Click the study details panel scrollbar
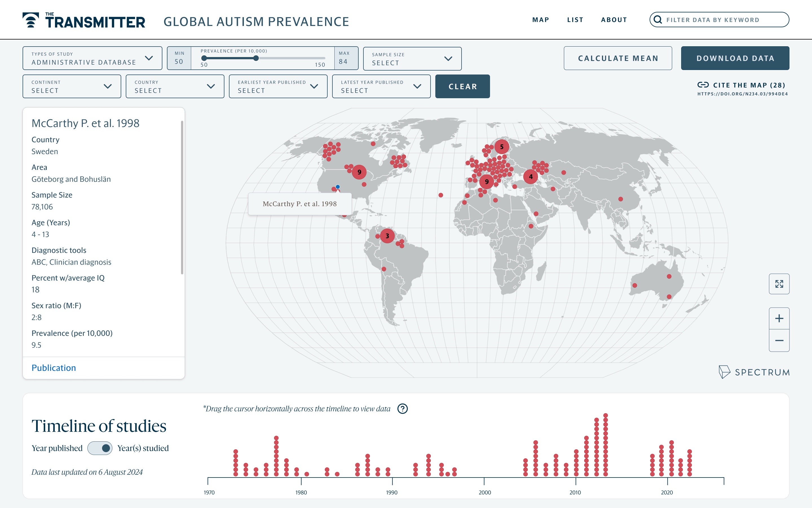Viewport: 812px width, 508px height. click(x=182, y=198)
